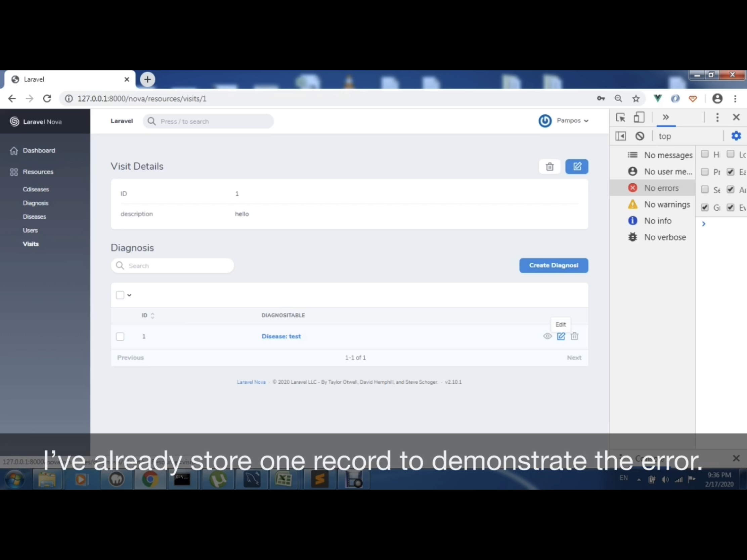Tick the select-all checkbox in Diagnosis table
Image resolution: width=747 pixels, height=560 pixels.
(120, 295)
